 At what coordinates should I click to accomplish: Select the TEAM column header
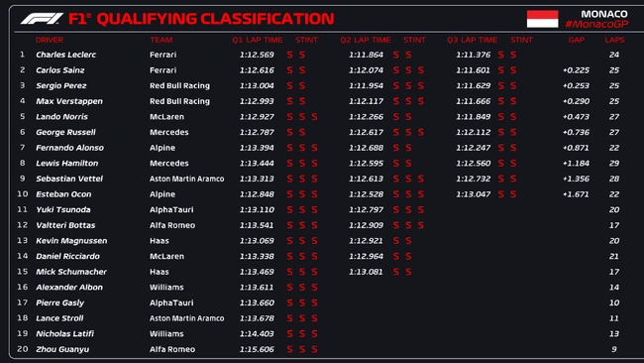click(x=161, y=40)
